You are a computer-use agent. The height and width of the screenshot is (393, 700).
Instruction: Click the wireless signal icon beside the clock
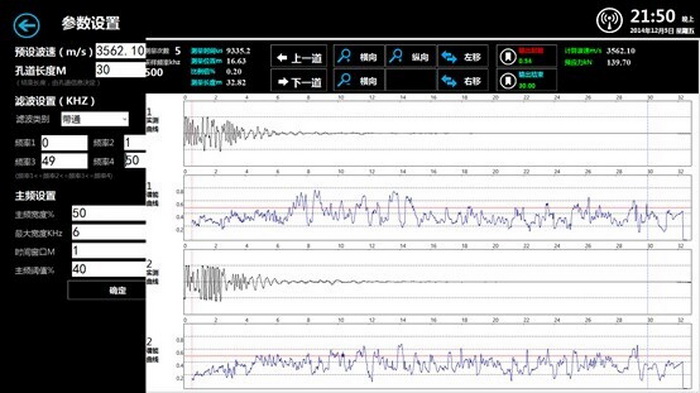coord(609,20)
